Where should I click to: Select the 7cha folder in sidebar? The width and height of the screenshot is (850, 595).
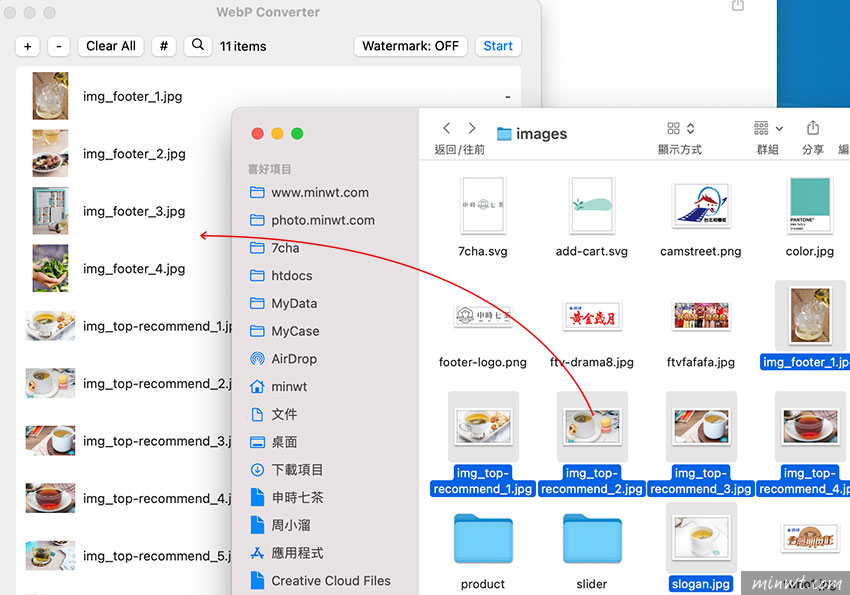pyautogui.click(x=285, y=248)
